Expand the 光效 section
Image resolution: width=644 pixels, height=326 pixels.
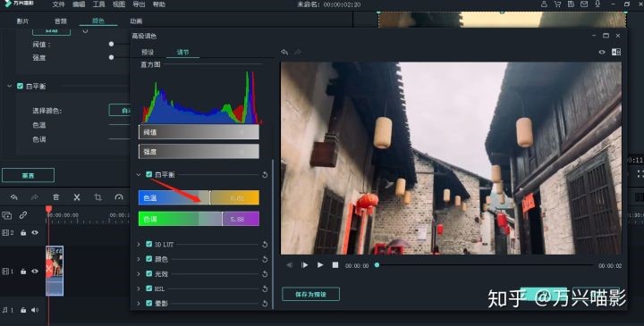pos(139,274)
